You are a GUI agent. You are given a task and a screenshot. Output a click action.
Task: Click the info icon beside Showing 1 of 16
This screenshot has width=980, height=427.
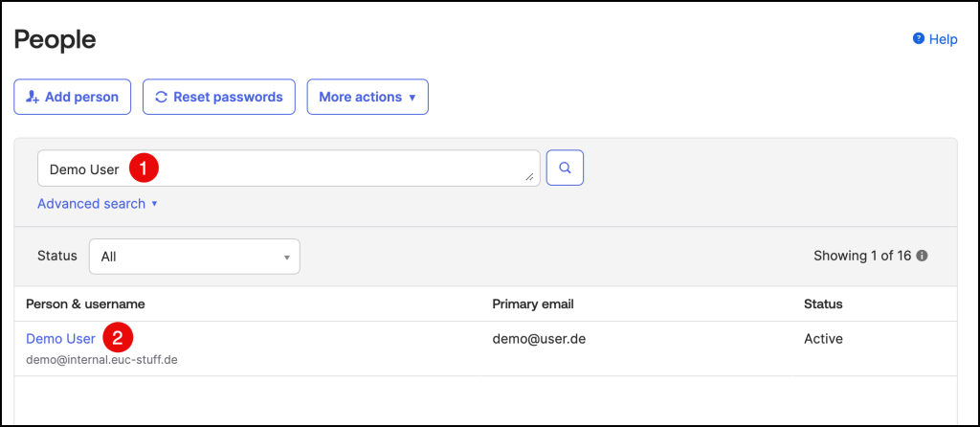(922, 257)
